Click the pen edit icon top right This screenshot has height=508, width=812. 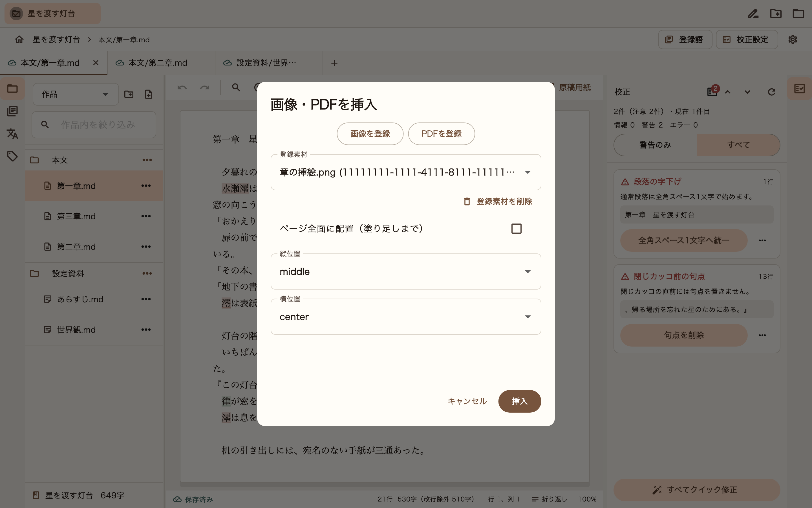(753, 14)
